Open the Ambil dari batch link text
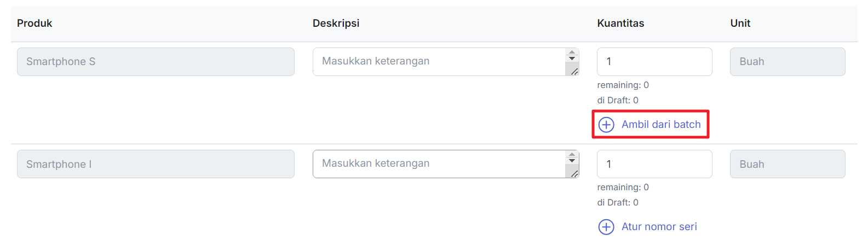The height and width of the screenshot is (246, 868). (x=661, y=125)
